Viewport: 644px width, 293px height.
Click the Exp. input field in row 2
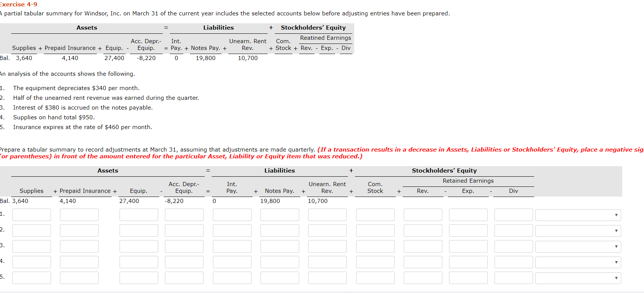tap(468, 231)
